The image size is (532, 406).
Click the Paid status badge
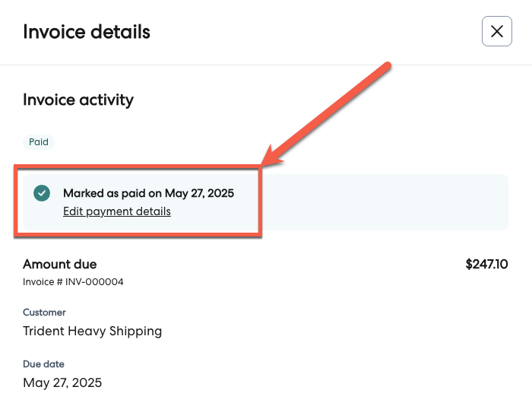pos(39,141)
